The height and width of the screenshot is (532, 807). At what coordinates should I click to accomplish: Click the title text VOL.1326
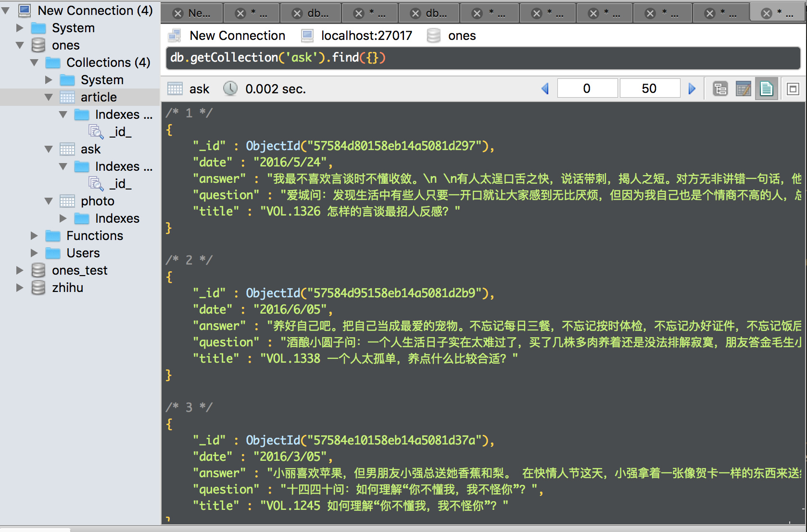293,211
